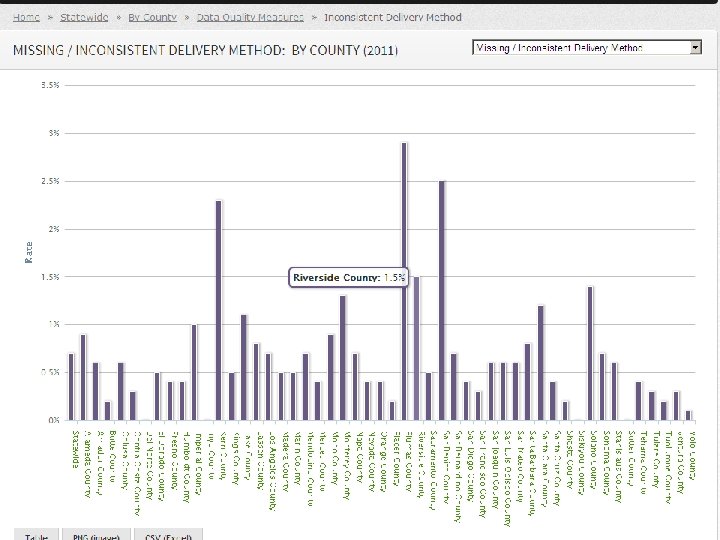Image resolution: width=720 pixels, height=540 pixels.
Task: Select the Mono County bar
Action: click(x=330, y=377)
